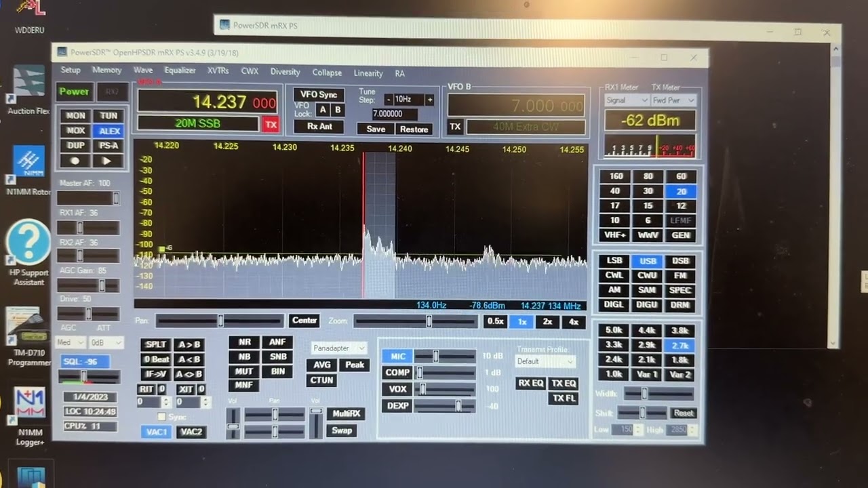Toggle TUN tune button
The image size is (868, 488).
(x=108, y=116)
